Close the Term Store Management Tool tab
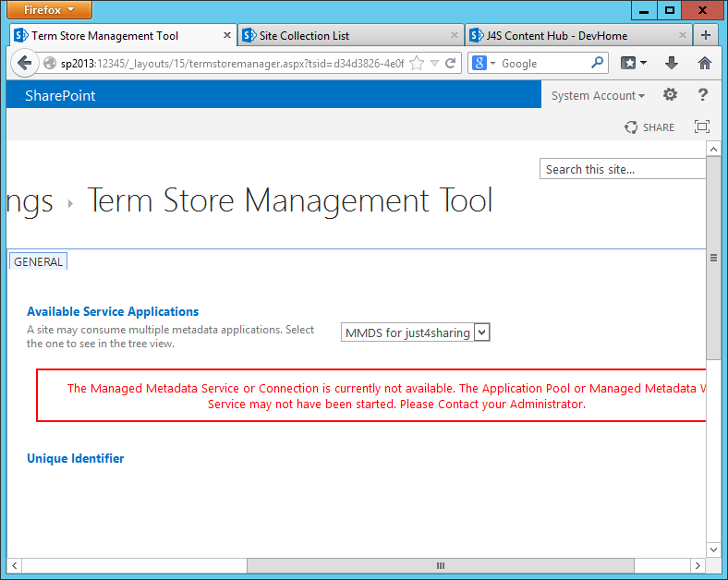 [x=227, y=35]
